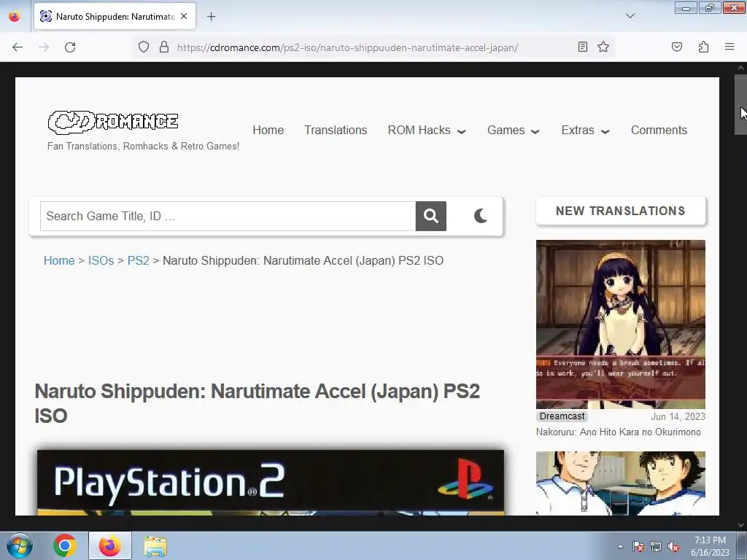Open a new tab with plus
This screenshot has height=560, width=747.
pyautogui.click(x=211, y=17)
